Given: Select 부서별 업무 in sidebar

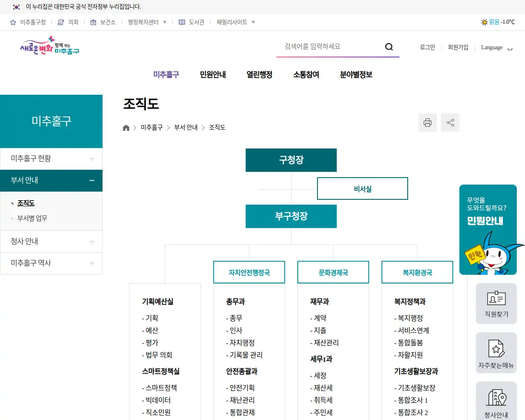Looking at the screenshot, I should coord(32,218).
